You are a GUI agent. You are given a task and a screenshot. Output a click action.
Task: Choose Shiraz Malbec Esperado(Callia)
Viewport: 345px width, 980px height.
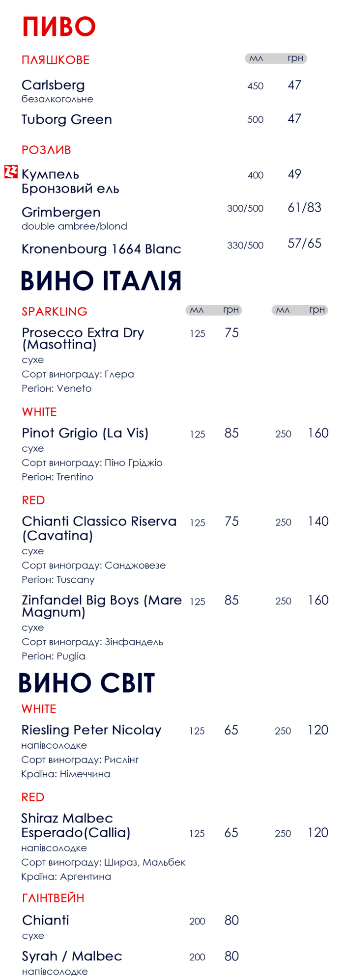pos(76,825)
